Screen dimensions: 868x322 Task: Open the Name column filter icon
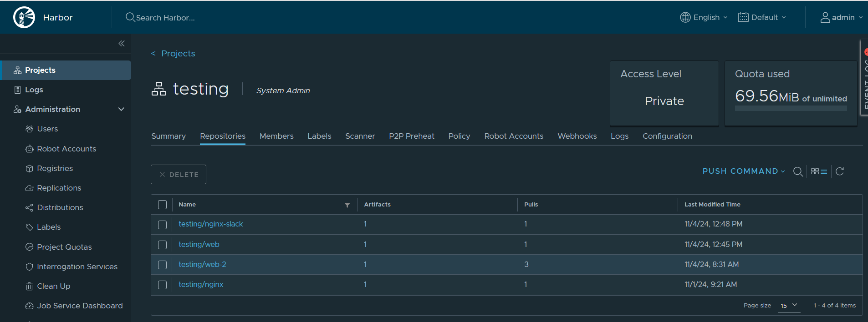(347, 205)
